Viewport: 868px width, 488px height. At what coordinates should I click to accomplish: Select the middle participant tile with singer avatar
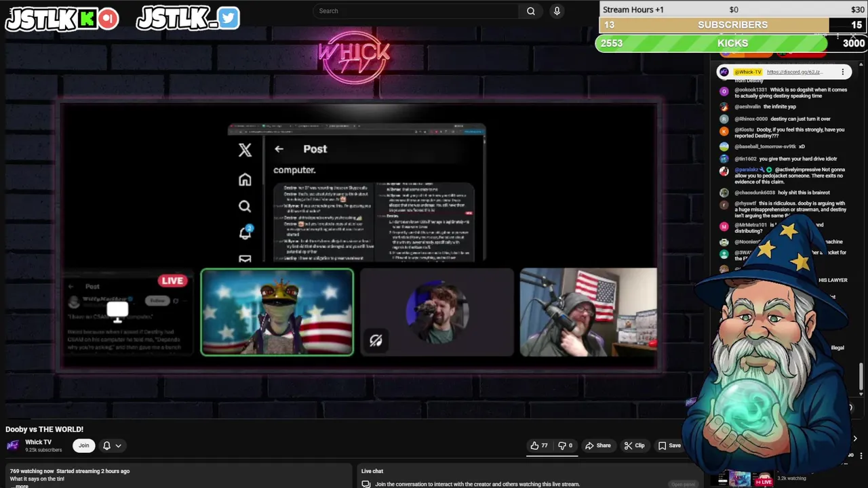pyautogui.click(x=437, y=312)
